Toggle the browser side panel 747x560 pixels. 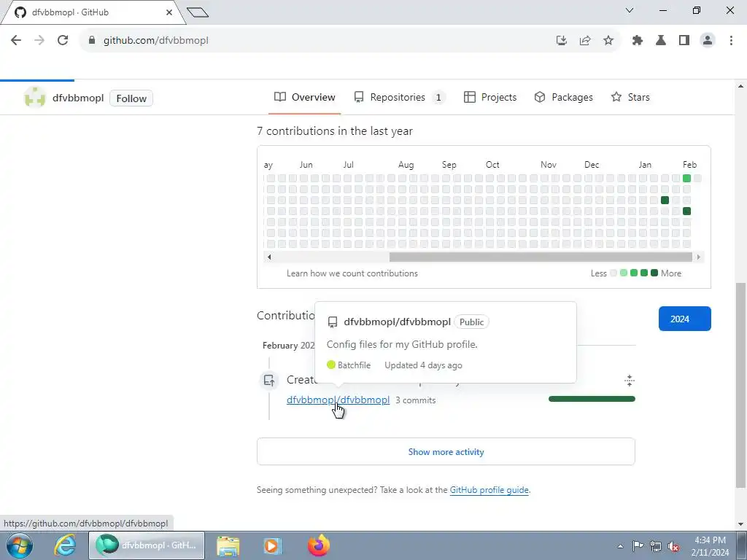click(684, 41)
